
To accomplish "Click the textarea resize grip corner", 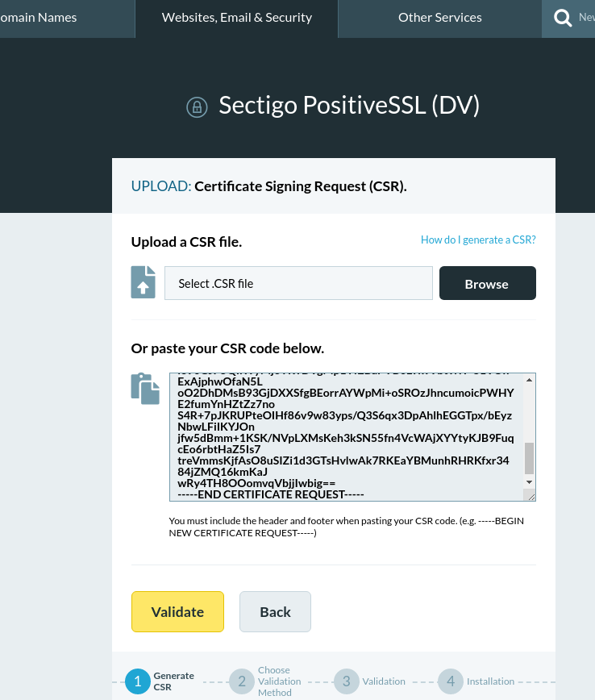I will click(531, 496).
